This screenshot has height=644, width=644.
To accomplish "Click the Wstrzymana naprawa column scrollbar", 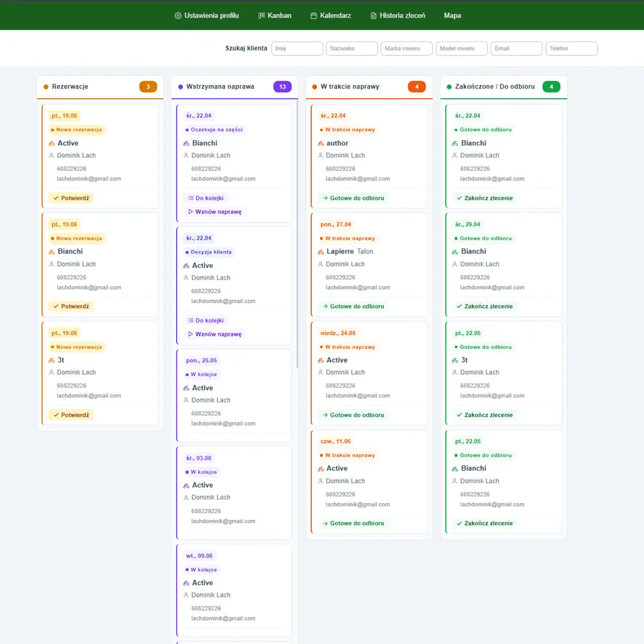I will click(x=297, y=234).
